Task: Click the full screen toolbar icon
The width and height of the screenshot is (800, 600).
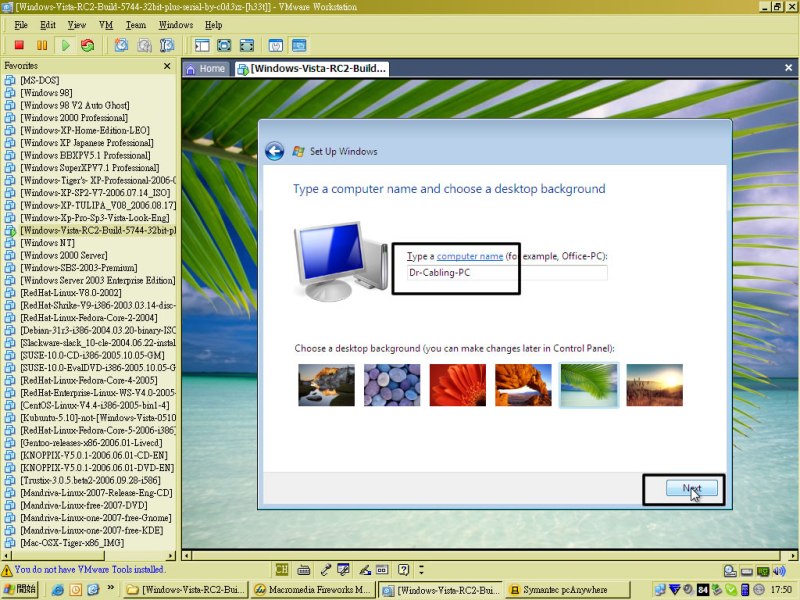Action: coord(224,45)
